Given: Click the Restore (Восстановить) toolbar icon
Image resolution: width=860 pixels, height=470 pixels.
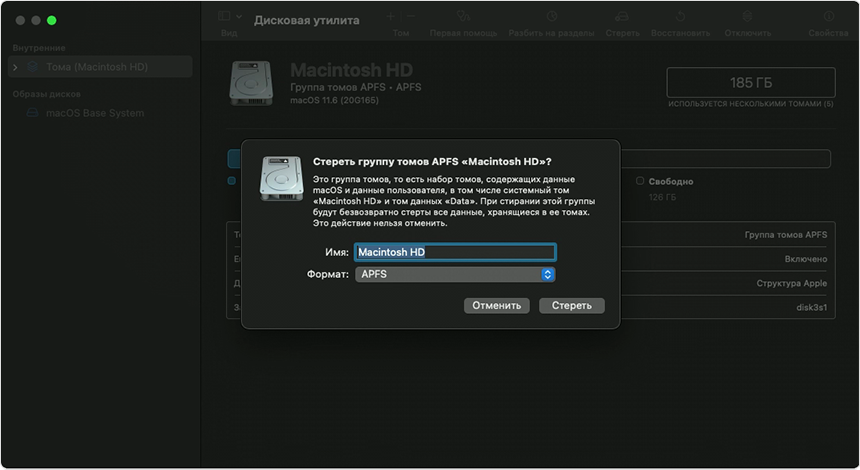Looking at the screenshot, I should click(x=680, y=17).
